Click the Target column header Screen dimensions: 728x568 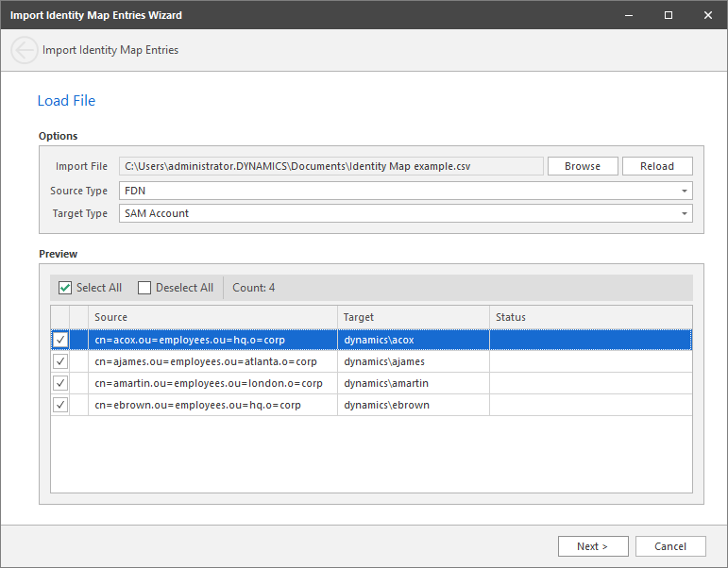(x=413, y=317)
